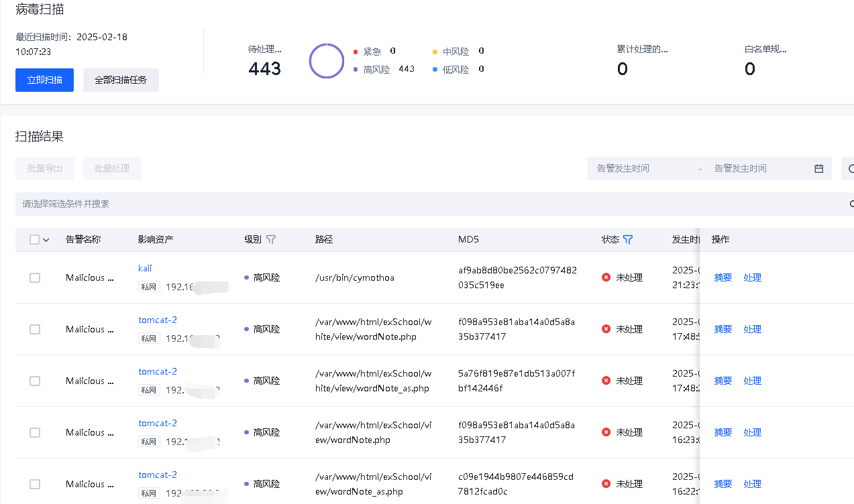Expand the dropdown arrow beside select-all checkbox
854x504 pixels.
[46, 240]
